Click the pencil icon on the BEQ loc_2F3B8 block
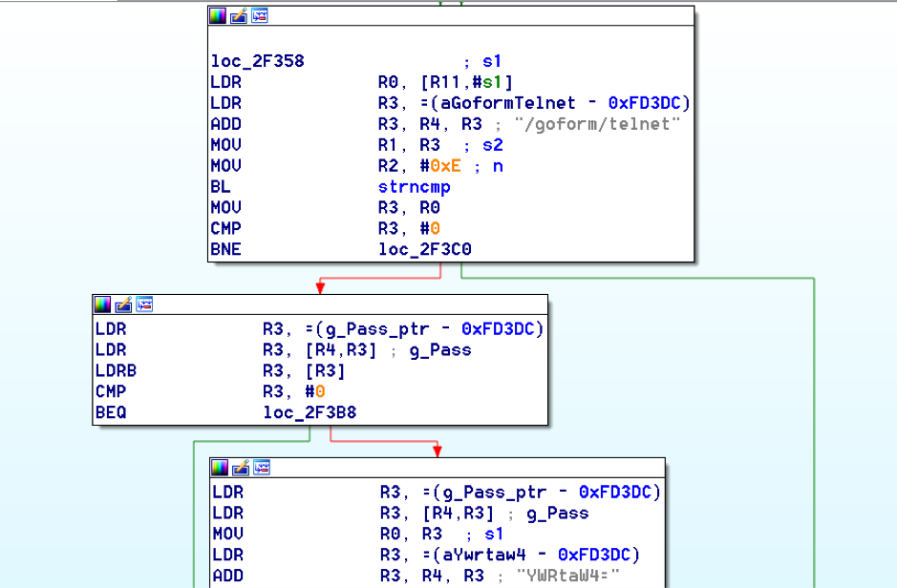Viewport: 897px width, 588px height. point(123,304)
